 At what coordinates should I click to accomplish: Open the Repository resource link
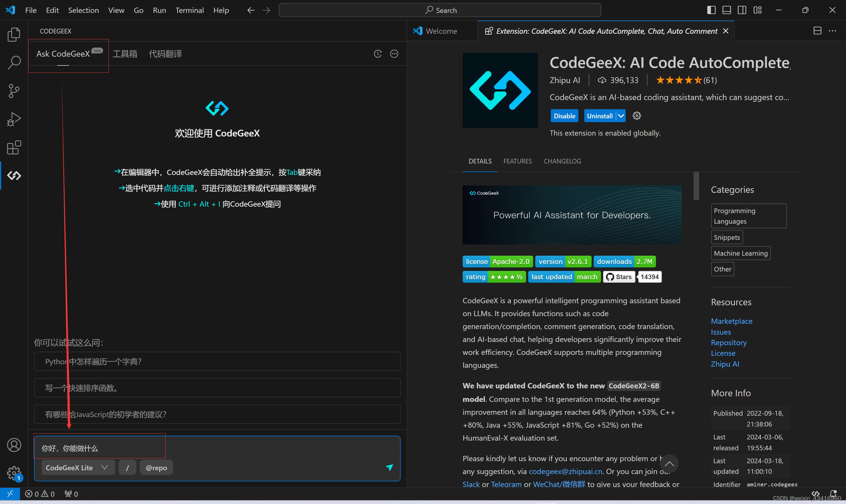729,342
